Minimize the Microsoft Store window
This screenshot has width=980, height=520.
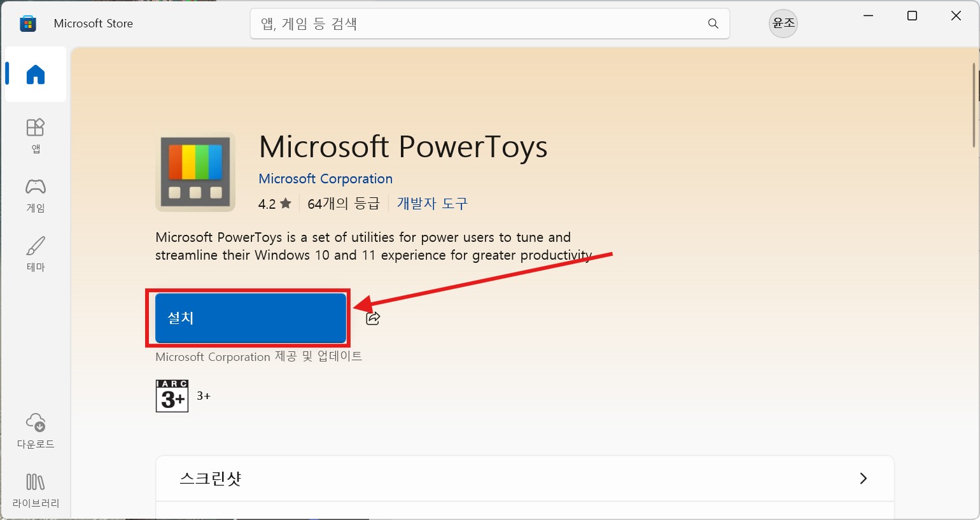pos(869,16)
